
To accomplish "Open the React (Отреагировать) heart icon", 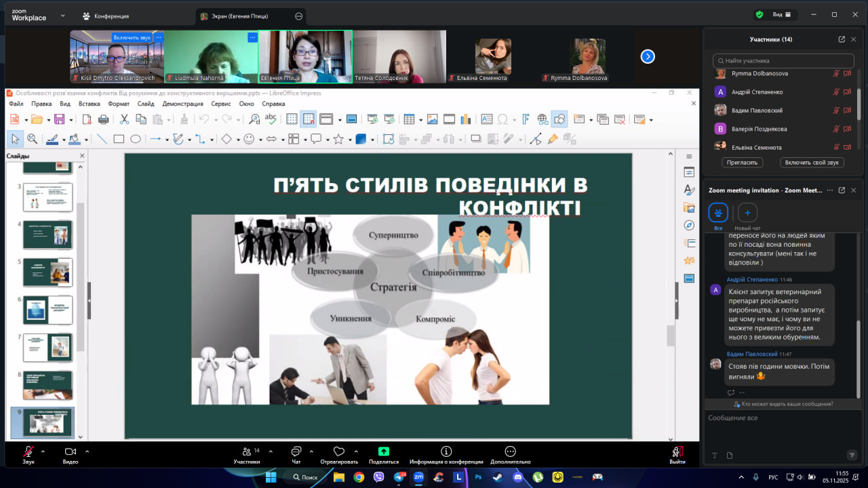I will (x=339, y=451).
